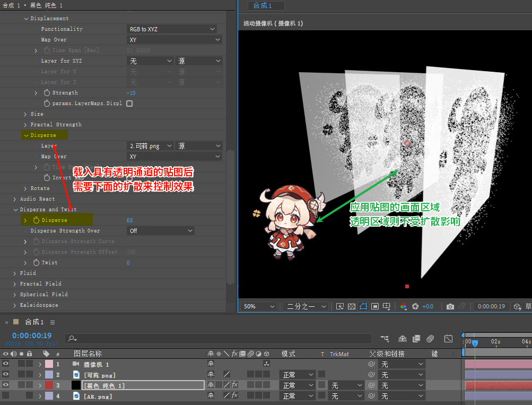Toggle lock box on 摄像机 1 layer
This screenshot has height=405, width=532.
30,364
